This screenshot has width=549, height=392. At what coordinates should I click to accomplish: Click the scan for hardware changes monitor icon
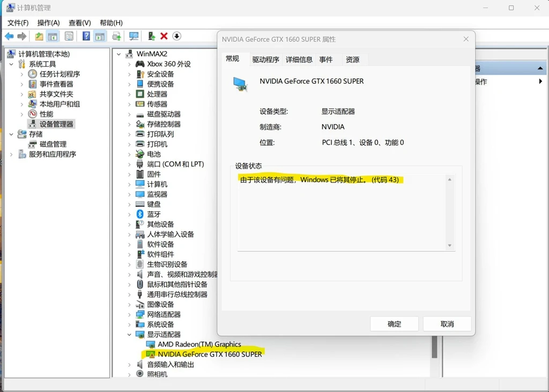coord(133,36)
